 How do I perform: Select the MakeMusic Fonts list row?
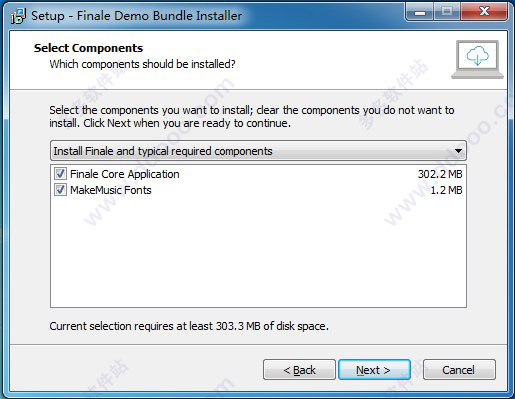tap(258, 190)
